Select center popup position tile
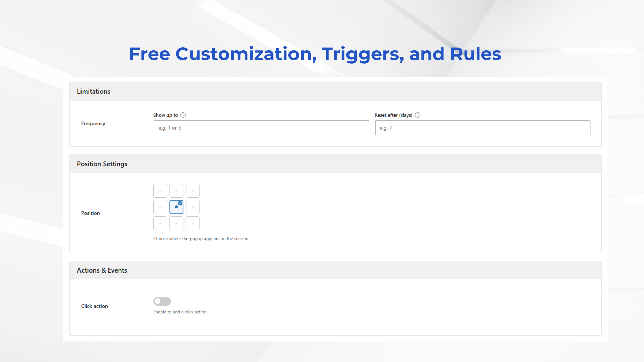The width and height of the screenshot is (644, 362). coord(176,207)
